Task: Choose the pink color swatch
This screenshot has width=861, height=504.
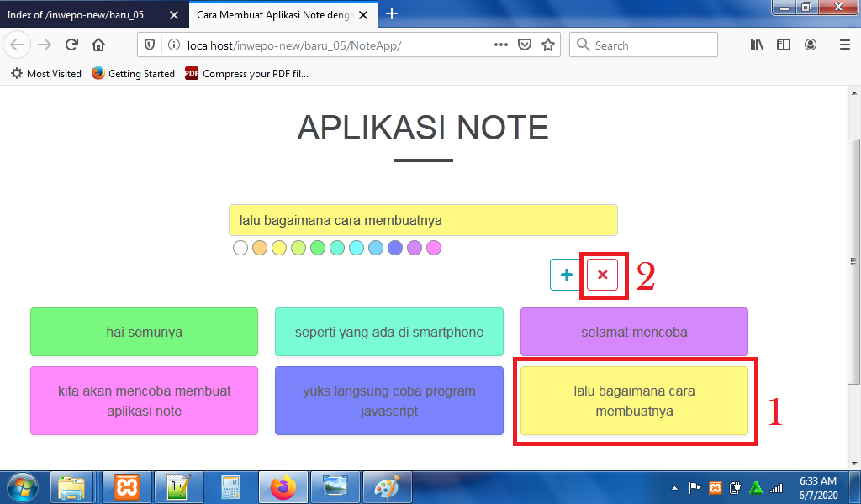Action: point(434,248)
